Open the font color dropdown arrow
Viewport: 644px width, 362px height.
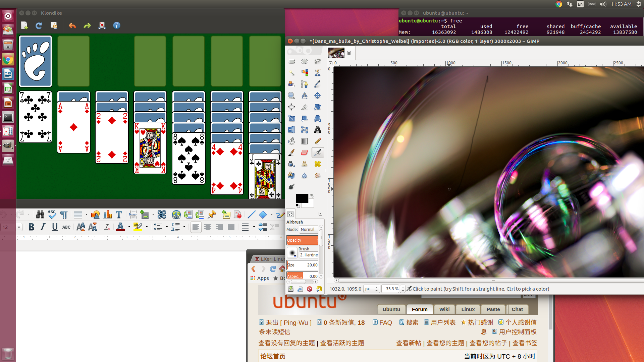[129, 227]
